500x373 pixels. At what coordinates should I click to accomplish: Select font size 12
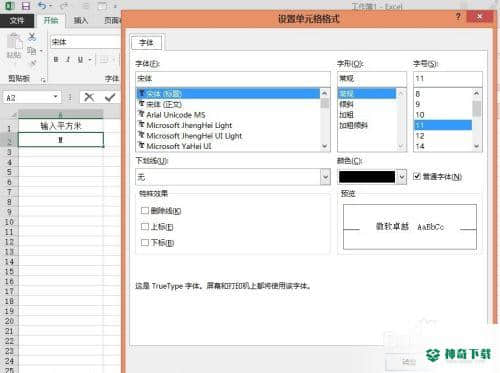click(x=443, y=136)
